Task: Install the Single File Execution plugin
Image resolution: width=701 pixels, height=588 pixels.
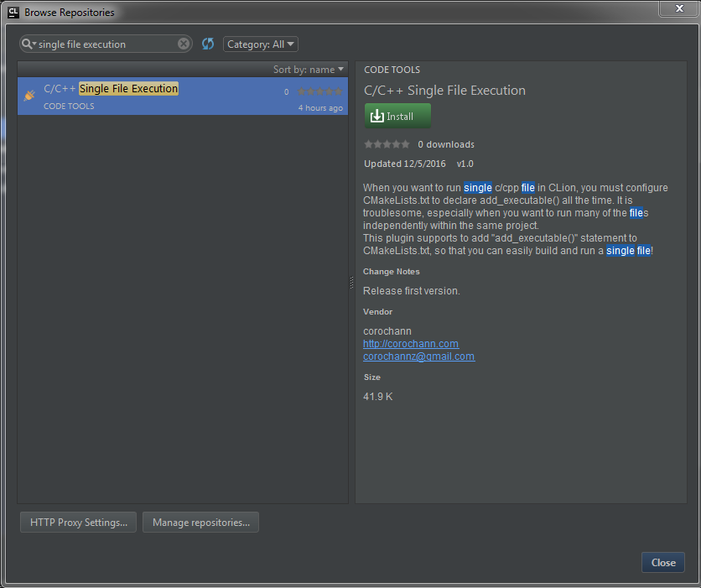Action: click(397, 116)
